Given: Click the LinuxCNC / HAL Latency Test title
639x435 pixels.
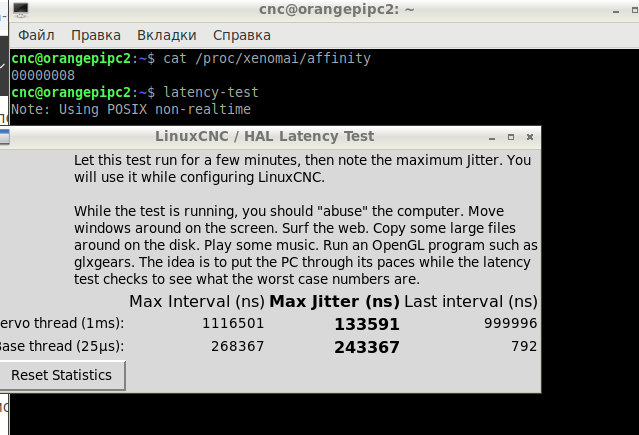Looking at the screenshot, I should [x=264, y=136].
